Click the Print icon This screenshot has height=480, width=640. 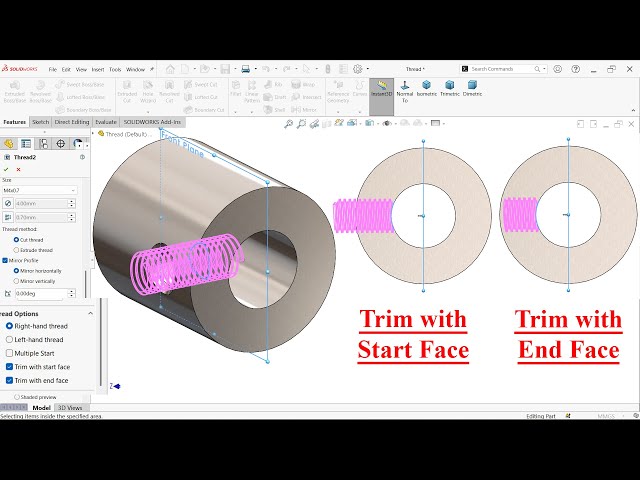245,69
